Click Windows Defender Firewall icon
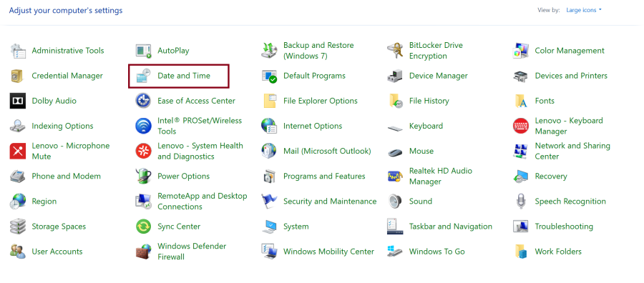The height and width of the screenshot is (283, 644). [x=144, y=252]
